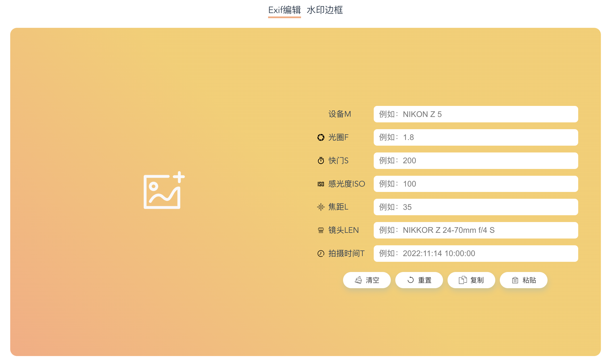Click the add image upload icon
Screen dimensions: 610x364
tap(164, 190)
